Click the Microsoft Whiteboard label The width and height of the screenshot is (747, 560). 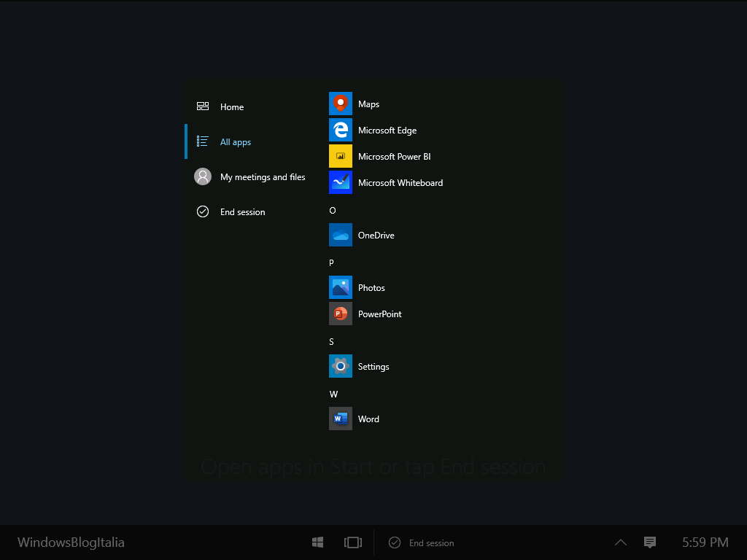pyautogui.click(x=400, y=183)
